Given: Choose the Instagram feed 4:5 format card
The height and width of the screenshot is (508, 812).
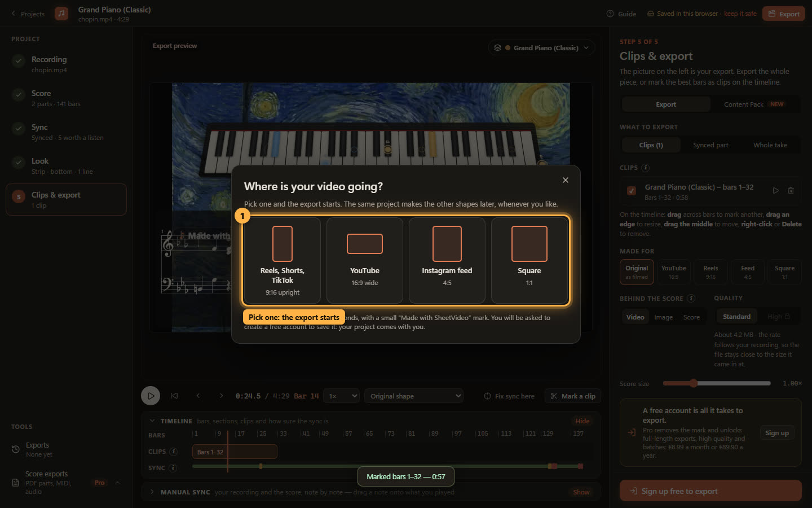Looking at the screenshot, I should pyautogui.click(x=447, y=260).
